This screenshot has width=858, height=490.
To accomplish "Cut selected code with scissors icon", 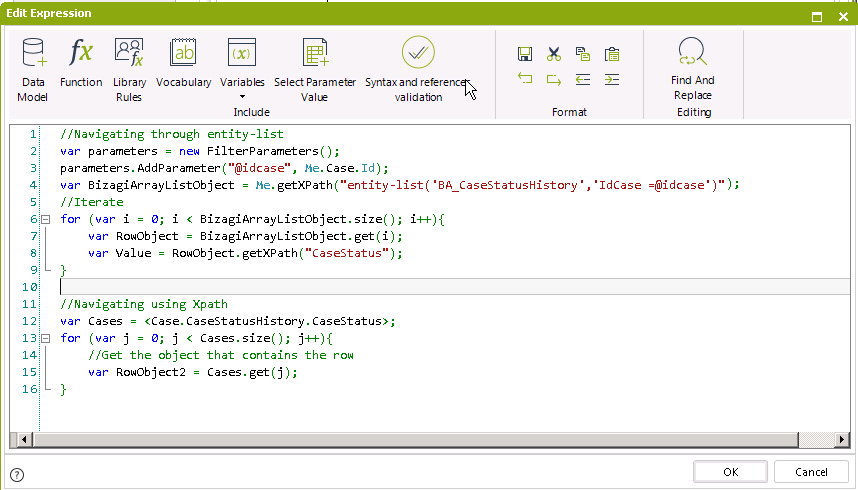I will coord(554,54).
